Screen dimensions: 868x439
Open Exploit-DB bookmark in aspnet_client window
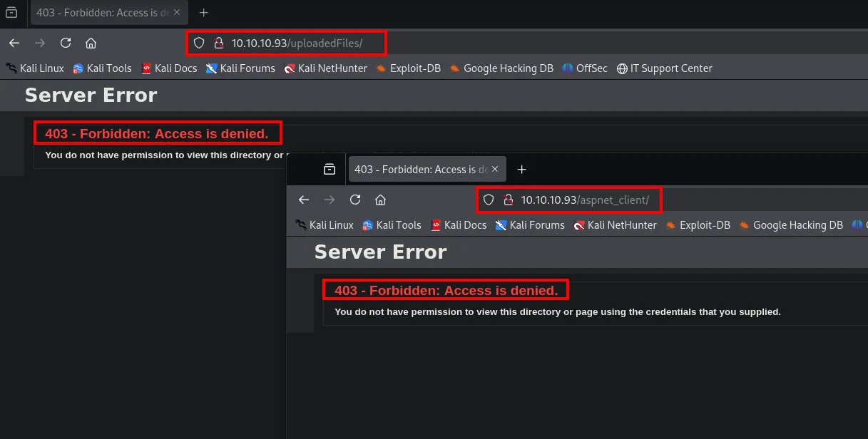(x=698, y=225)
